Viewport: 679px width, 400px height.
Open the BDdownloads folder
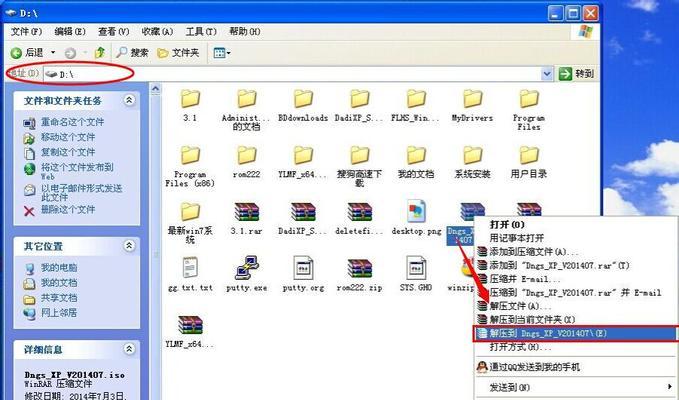tap(303, 105)
